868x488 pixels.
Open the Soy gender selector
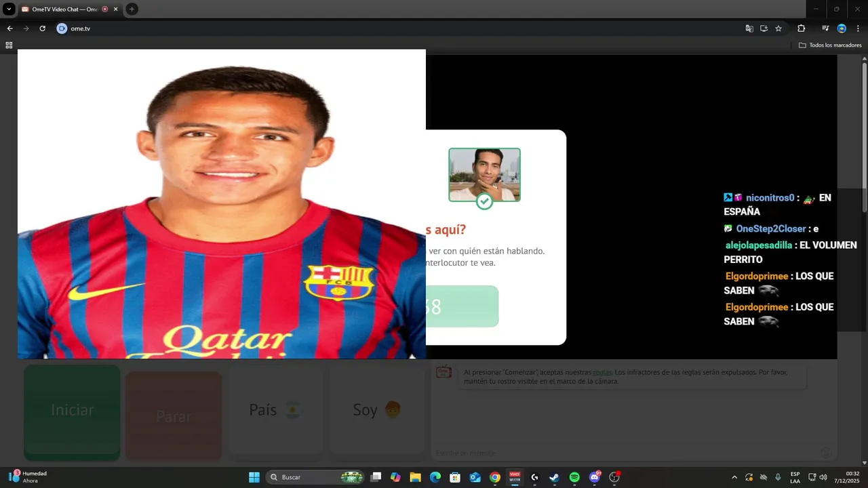point(377,409)
